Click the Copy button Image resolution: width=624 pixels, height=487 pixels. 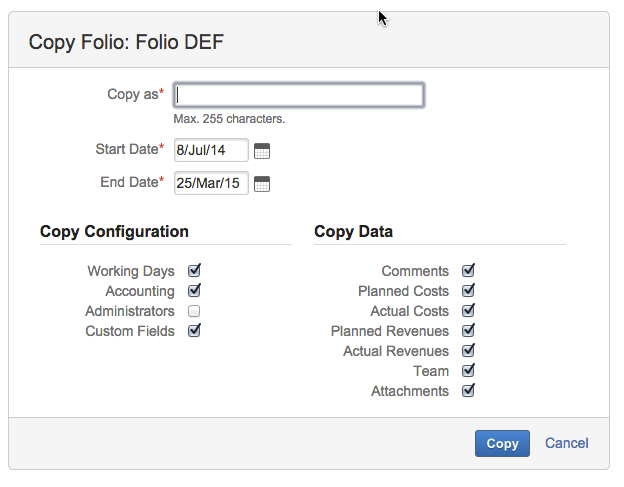click(502, 444)
